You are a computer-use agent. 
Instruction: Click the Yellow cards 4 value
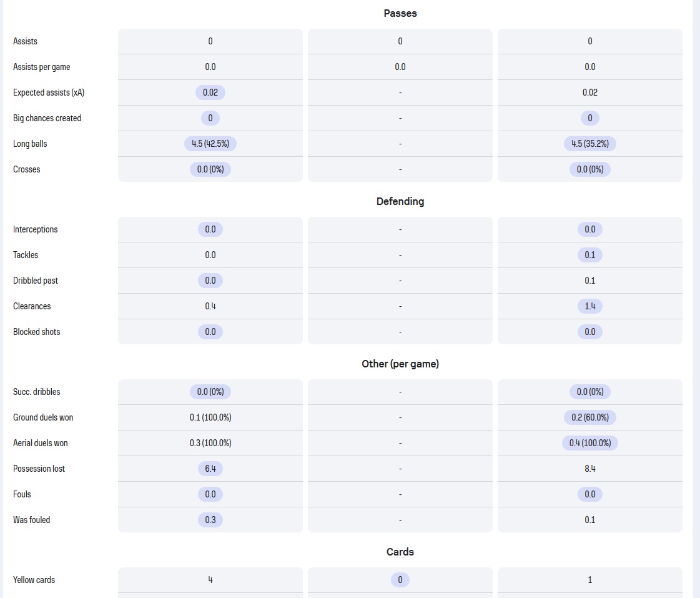click(210, 580)
